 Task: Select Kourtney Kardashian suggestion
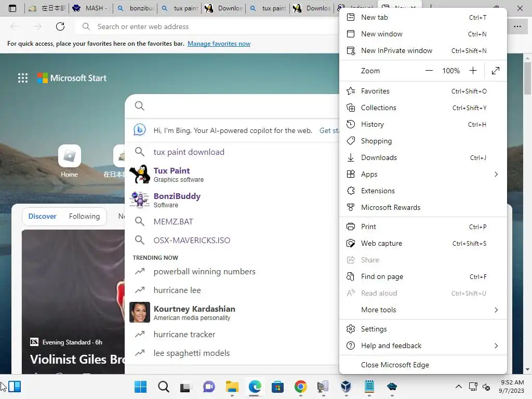pyautogui.click(x=232, y=312)
